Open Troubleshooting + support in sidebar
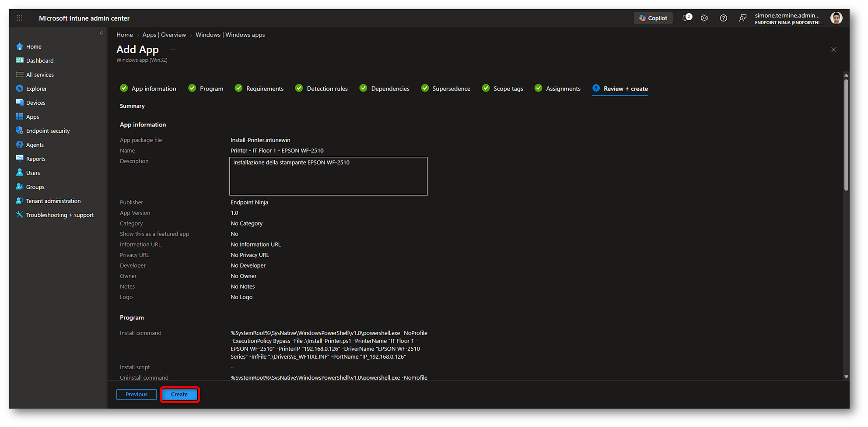Viewport: 868px width, 427px height. pyautogui.click(x=59, y=215)
